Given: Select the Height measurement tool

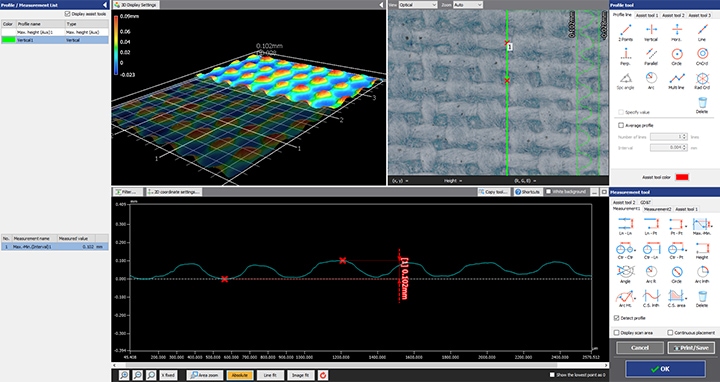Looking at the screenshot, I should point(702,251).
